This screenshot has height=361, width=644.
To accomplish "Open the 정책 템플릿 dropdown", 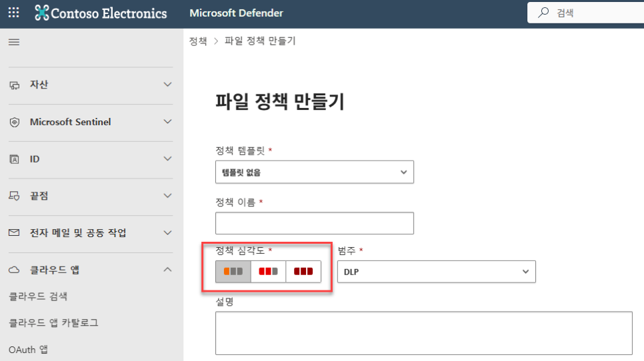I will pos(315,172).
